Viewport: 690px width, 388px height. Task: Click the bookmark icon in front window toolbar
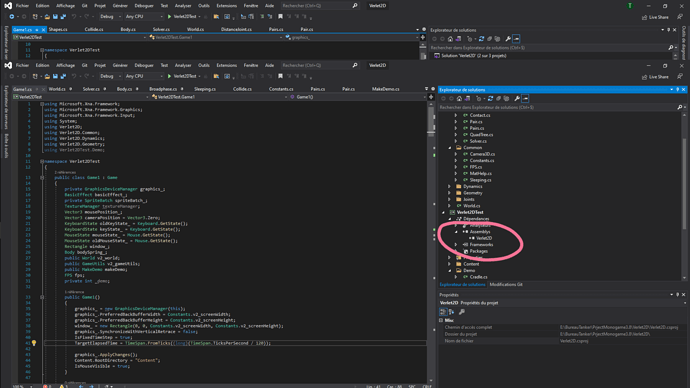pyautogui.click(x=280, y=76)
